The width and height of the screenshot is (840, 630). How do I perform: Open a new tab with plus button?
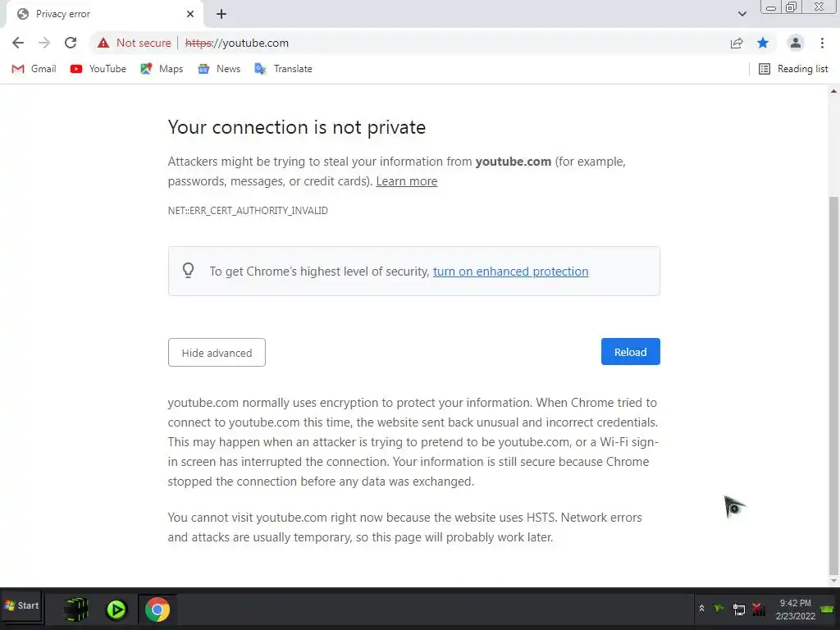coord(221,14)
